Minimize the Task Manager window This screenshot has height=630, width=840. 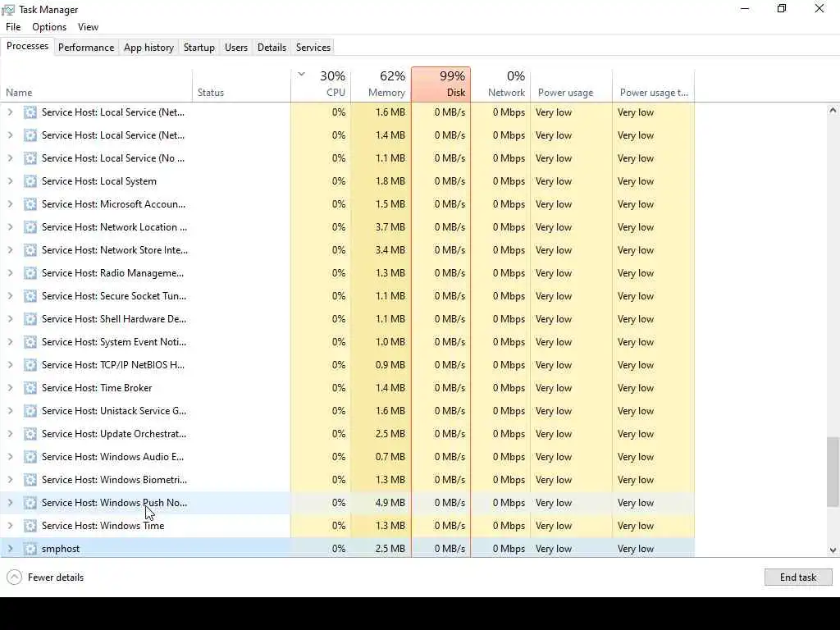tap(745, 8)
